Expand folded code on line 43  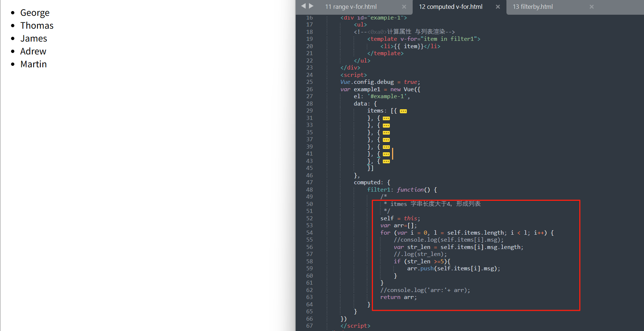[x=386, y=161]
